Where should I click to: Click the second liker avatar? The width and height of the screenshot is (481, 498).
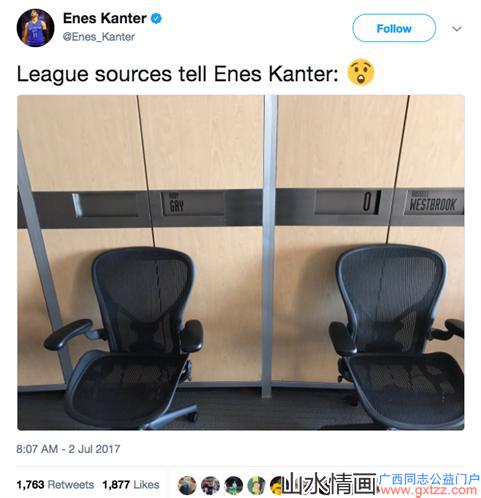(210, 485)
